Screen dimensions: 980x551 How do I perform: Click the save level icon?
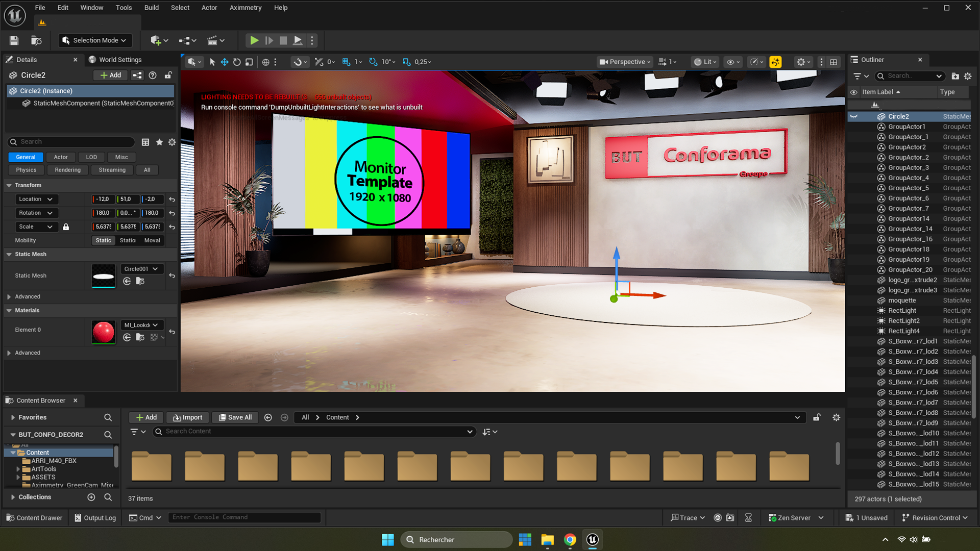pyautogui.click(x=14, y=40)
